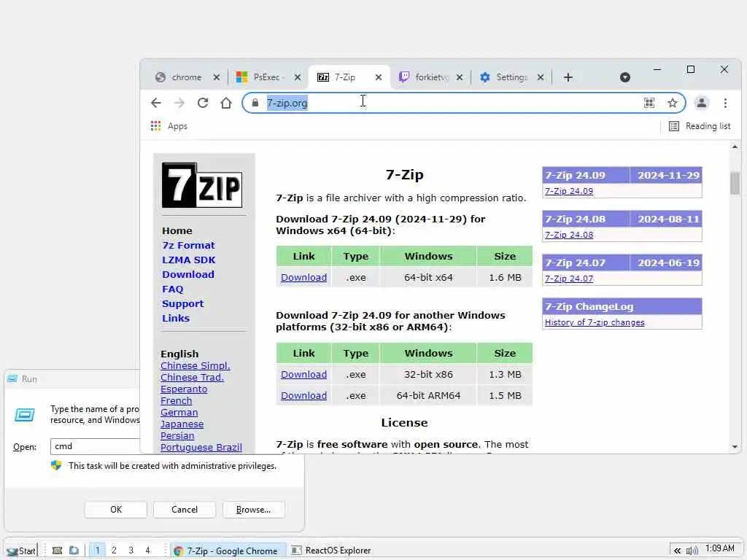Download the 64-bit ARM64 .exe installer
Image resolution: width=747 pixels, height=560 pixels.
pyautogui.click(x=304, y=395)
